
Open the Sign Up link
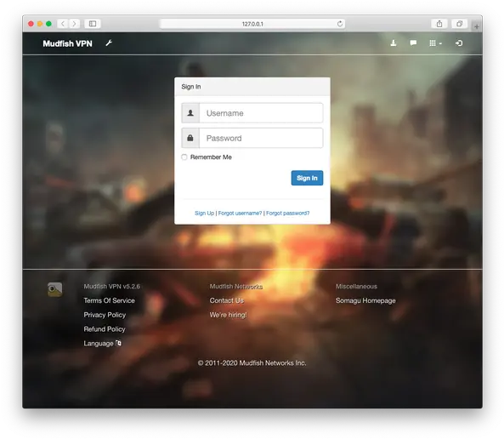[x=205, y=213]
